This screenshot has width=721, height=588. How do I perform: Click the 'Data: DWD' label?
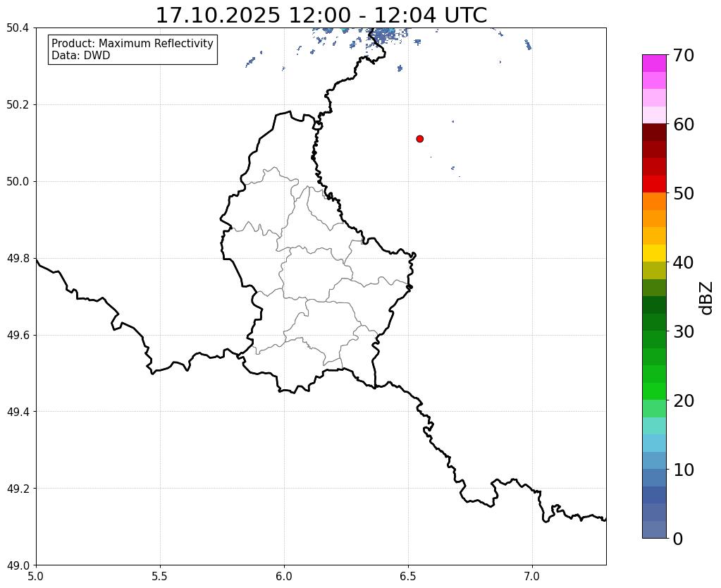(x=80, y=56)
